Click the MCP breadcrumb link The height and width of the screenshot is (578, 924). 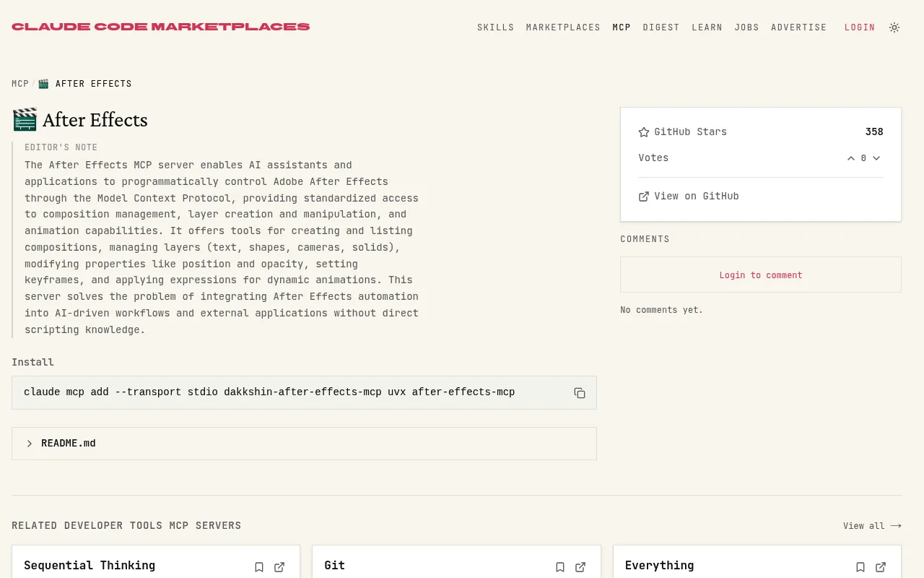click(20, 84)
